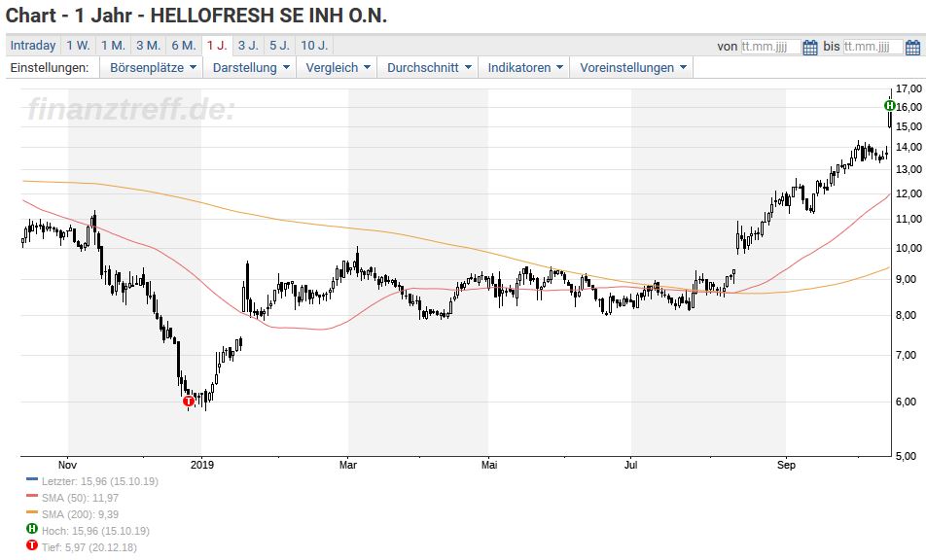Viewport: 926px width, 560px height.
Task: Click 'Letzter: 15,96 (15.10.19)' legend text
Action: pyautogui.click(x=100, y=481)
